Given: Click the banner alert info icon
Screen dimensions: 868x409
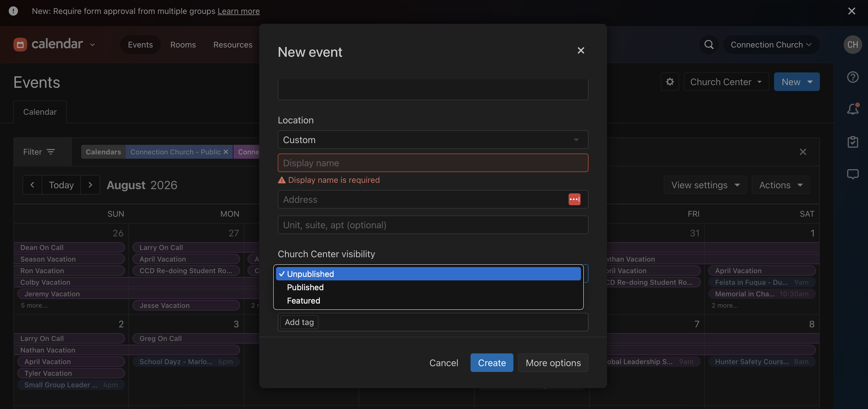Looking at the screenshot, I should tap(13, 11).
